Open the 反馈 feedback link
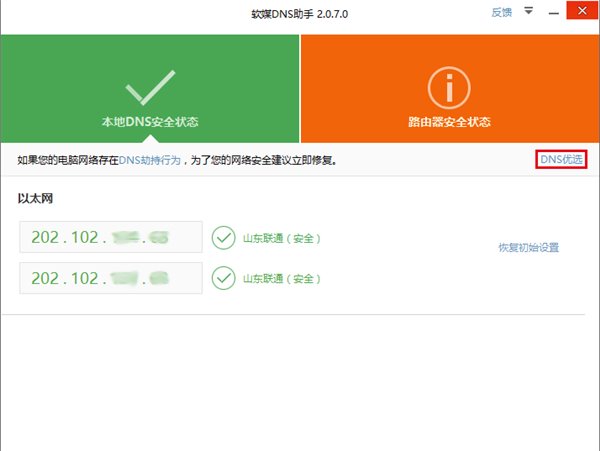The image size is (600, 451). tap(501, 12)
